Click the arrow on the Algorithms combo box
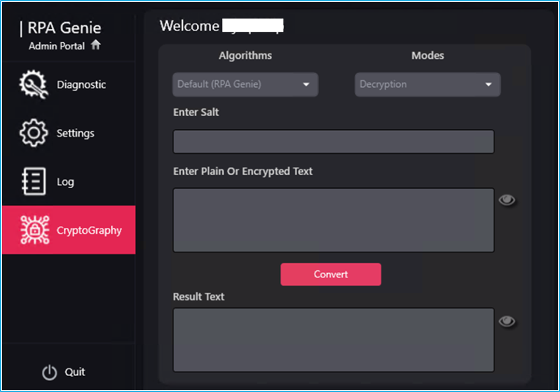 click(x=306, y=85)
